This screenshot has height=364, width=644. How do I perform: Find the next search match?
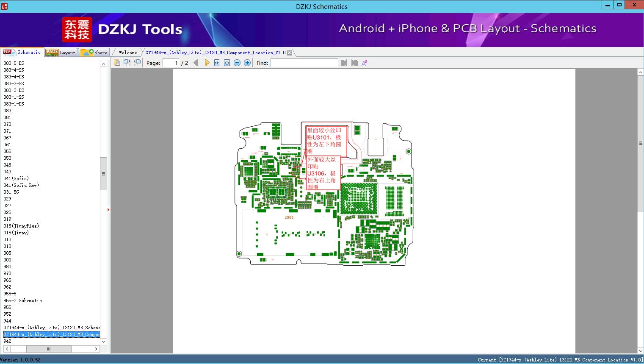click(x=354, y=63)
